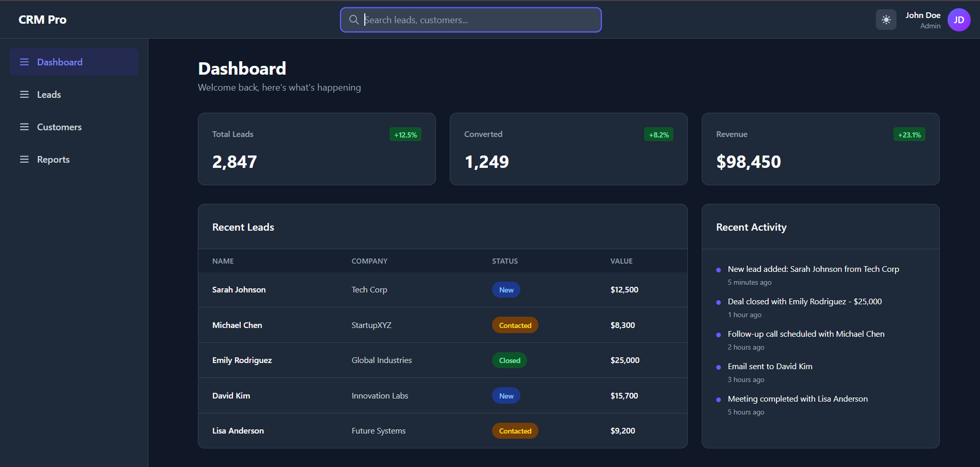Viewport: 980px width, 467px height.
Task: Open Sarah Johnson lead row
Action: [x=239, y=290]
